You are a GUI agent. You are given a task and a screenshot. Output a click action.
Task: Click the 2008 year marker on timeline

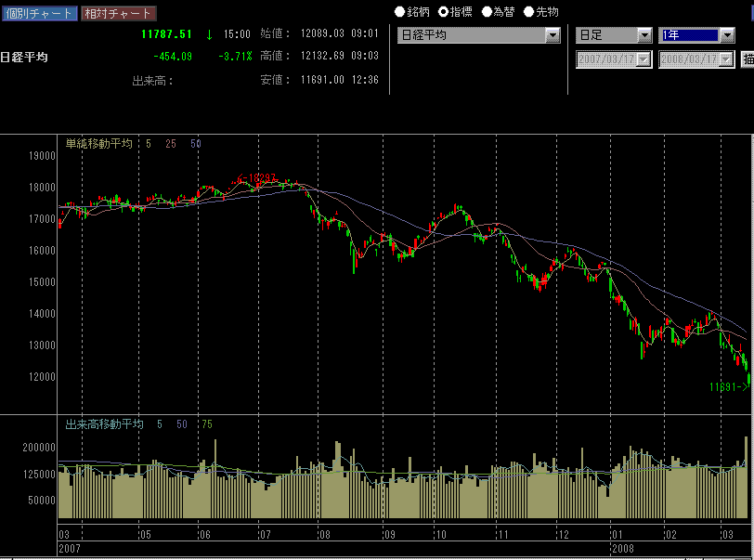[622, 549]
